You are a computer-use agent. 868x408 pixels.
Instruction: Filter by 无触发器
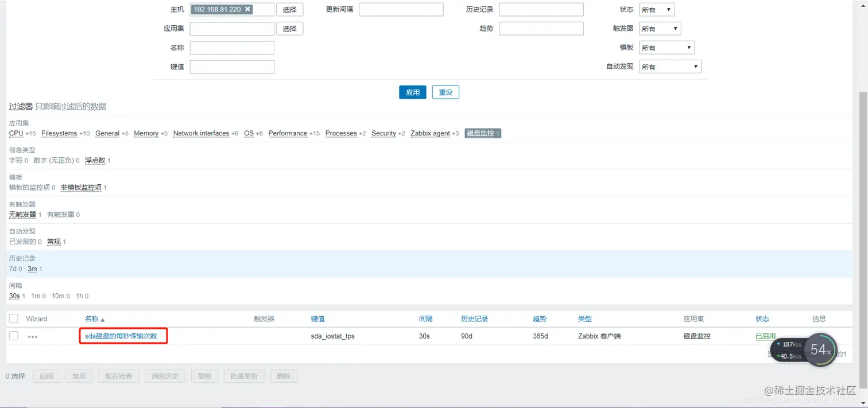click(22, 215)
